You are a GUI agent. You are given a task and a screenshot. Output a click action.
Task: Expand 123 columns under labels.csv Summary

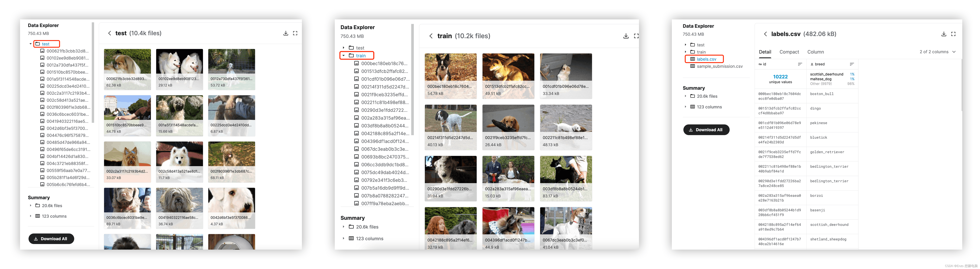(685, 107)
